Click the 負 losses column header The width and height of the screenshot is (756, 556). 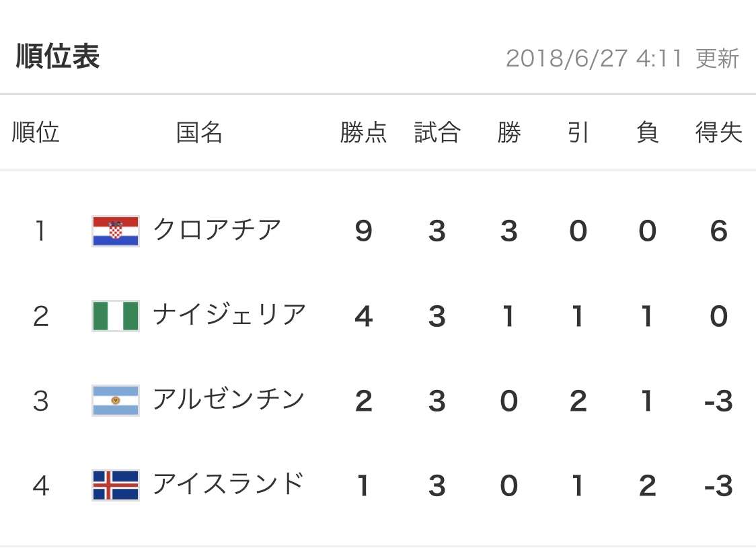[x=647, y=132]
